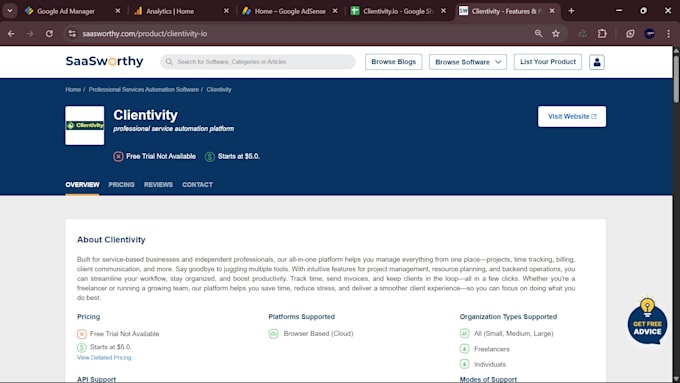
Task: Open Professional Services Automation Software breadcrumb
Action: click(x=144, y=89)
